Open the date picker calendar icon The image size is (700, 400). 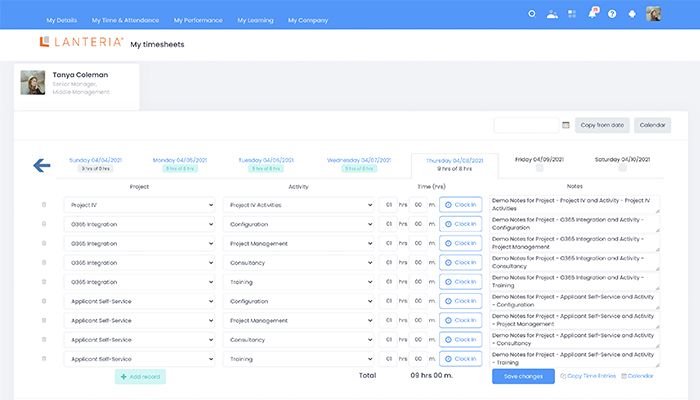(x=566, y=125)
